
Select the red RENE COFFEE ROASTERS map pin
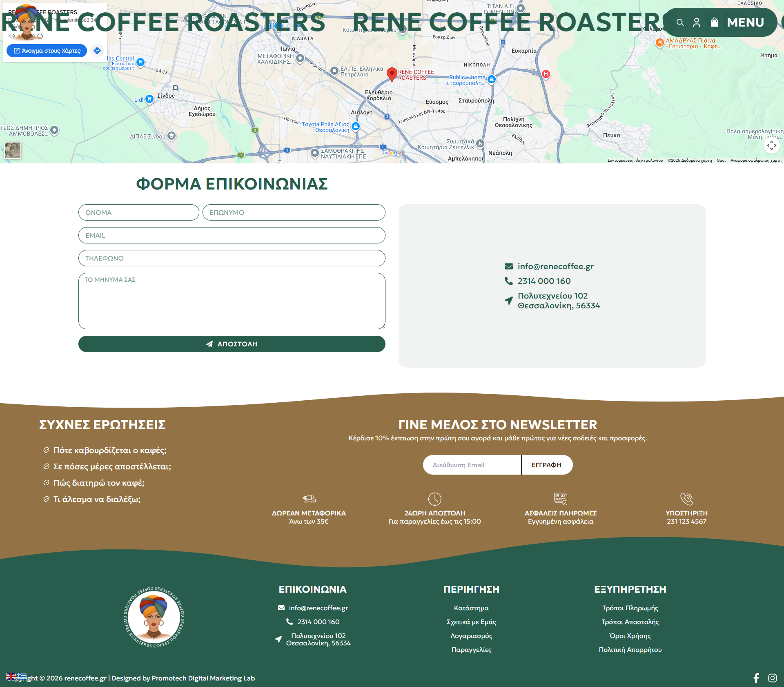[x=392, y=74]
